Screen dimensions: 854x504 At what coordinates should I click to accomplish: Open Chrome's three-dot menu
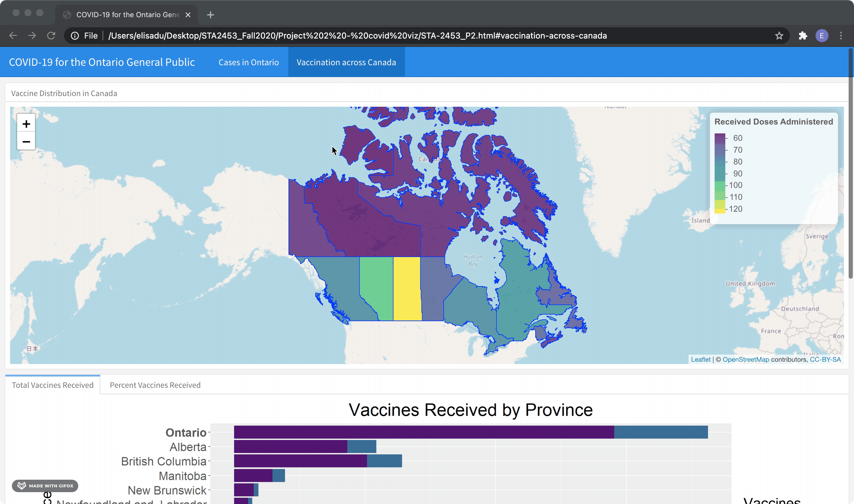[841, 36]
